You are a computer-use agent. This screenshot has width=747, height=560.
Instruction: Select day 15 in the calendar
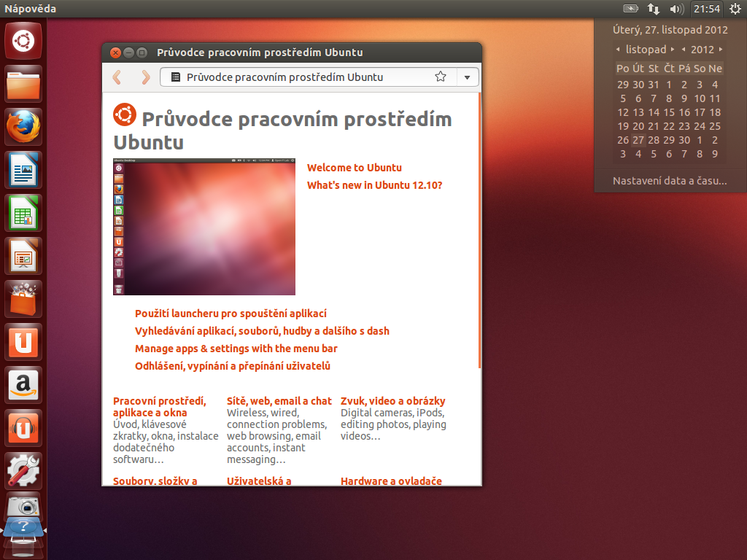pyautogui.click(x=669, y=112)
